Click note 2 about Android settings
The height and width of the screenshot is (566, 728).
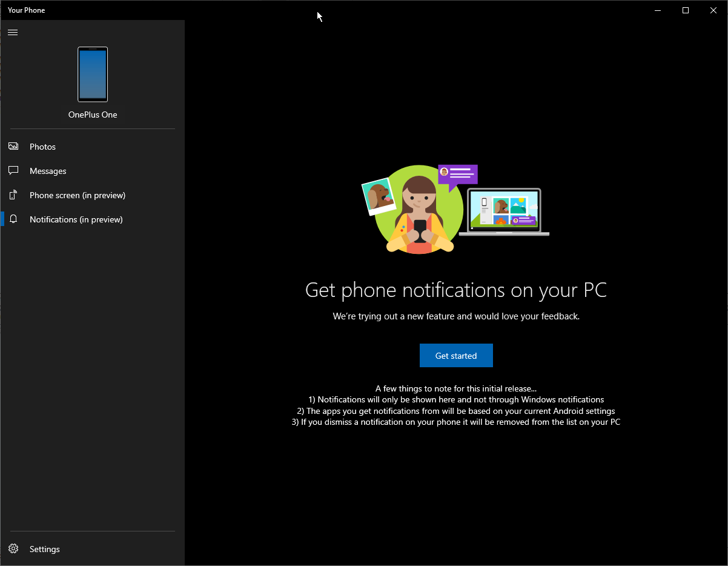point(456,411)
